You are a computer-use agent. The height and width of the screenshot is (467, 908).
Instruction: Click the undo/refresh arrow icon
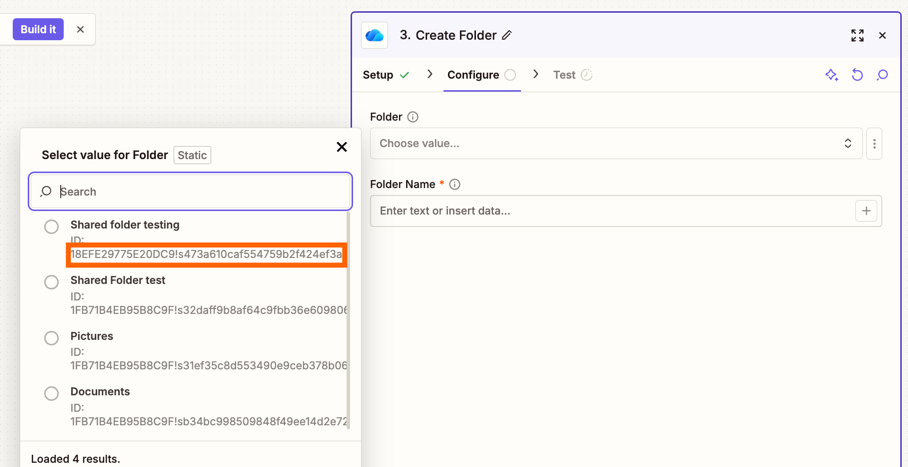coord(857,75)
